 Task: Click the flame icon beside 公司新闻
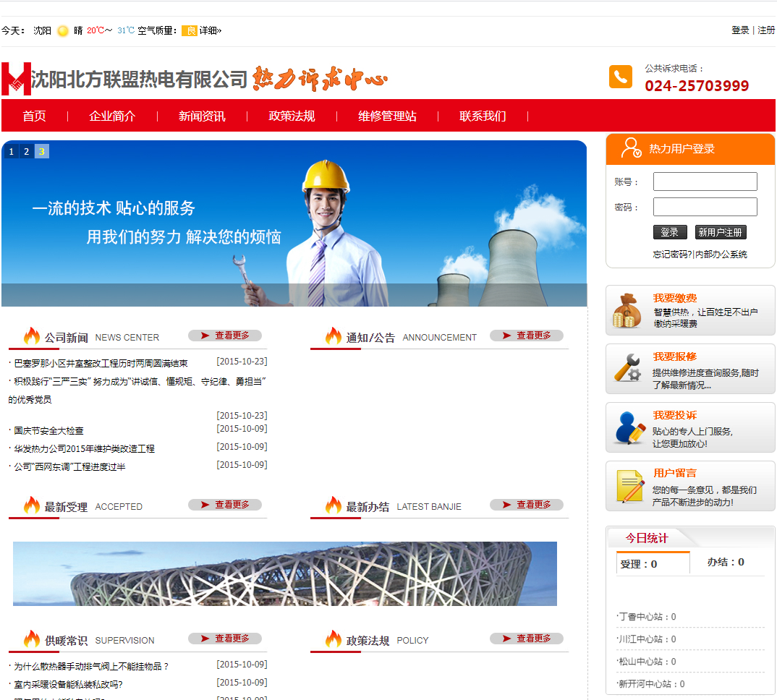pyautogui.click(x=32, y=336)
